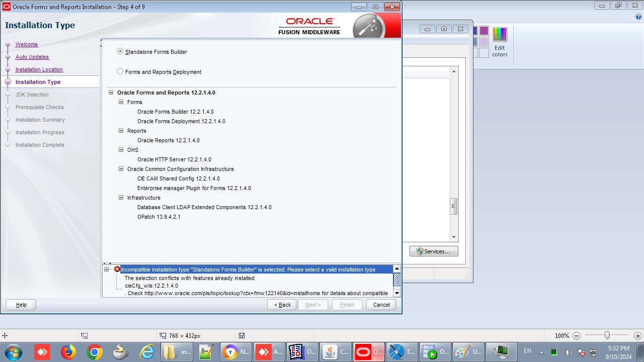Open Edit colors in Paint
Screen dimensions: 644x362
pyautogui.click(x=500, y=42)
